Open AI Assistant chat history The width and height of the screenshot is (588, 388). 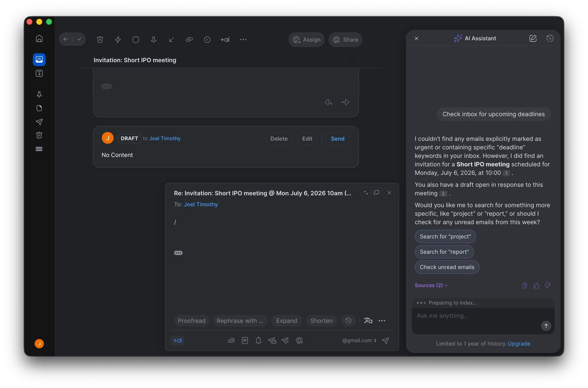click(550, 38)
